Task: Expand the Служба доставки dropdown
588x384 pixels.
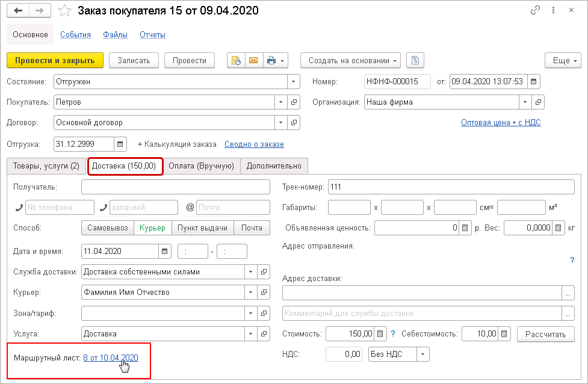Action: click(251, 271)
